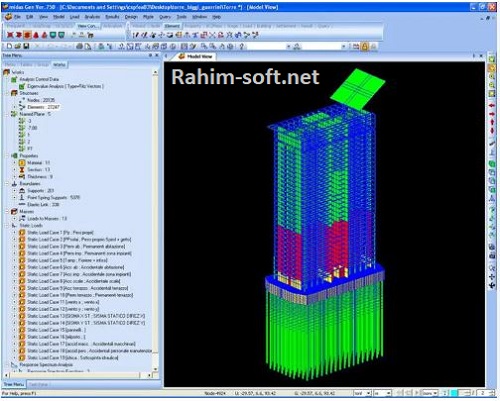Screen dimensions: 500x401
Task: Open the Analysis menu
Action: (x=92, y=17)
